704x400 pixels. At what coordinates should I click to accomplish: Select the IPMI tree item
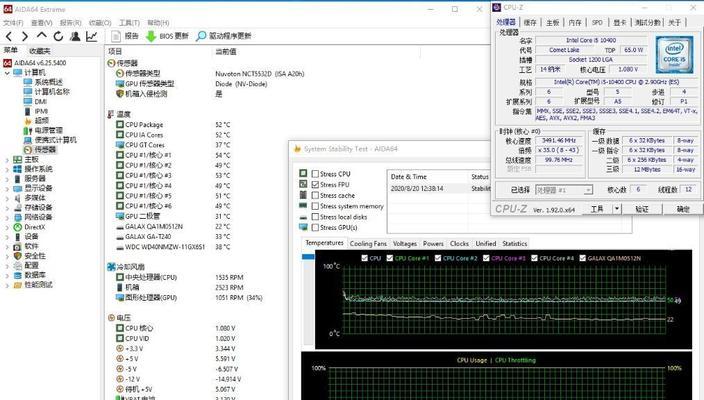36,111
